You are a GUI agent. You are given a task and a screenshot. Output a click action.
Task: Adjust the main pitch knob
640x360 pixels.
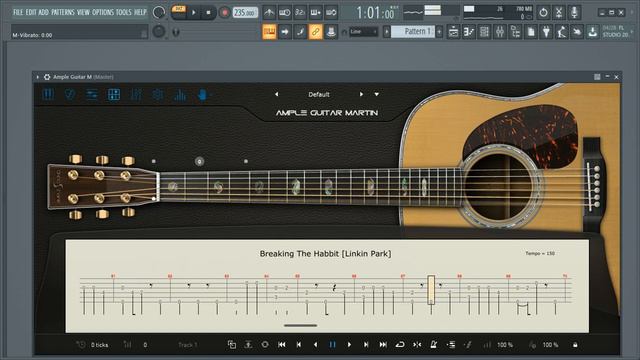159,31
